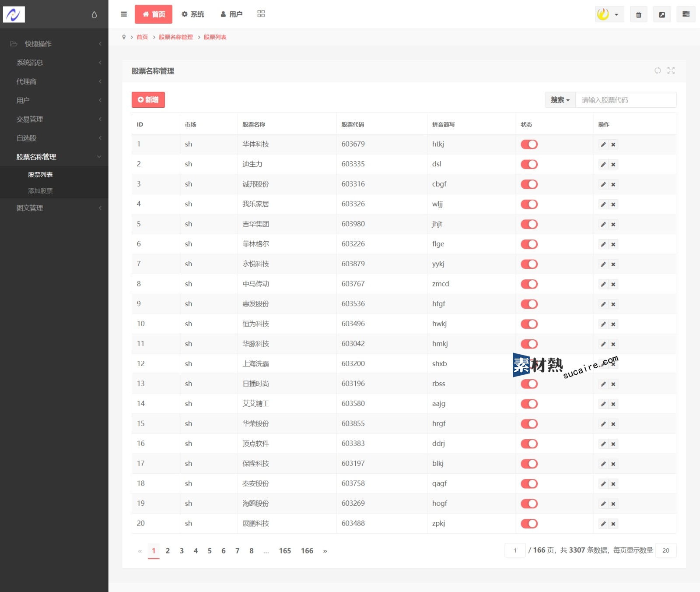This screenshot has width=700, height=592.
Task: Edit the 华体科技 row with pencil icon
Action: [x=603, y=144]
